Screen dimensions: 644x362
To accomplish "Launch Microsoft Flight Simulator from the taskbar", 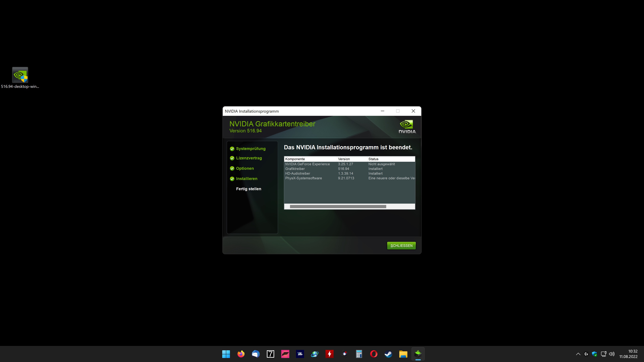I will coord(300,354).
